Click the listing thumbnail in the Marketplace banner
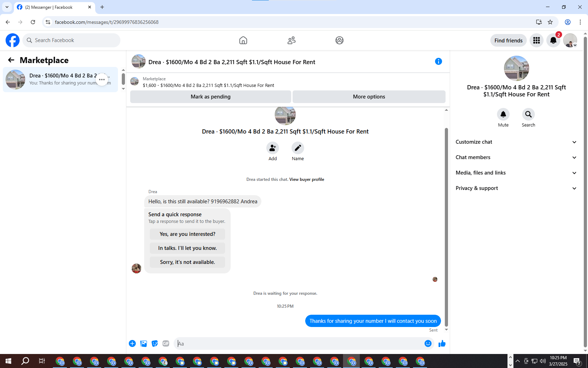The width and height of the screenshot is (588, 368). 134,82
